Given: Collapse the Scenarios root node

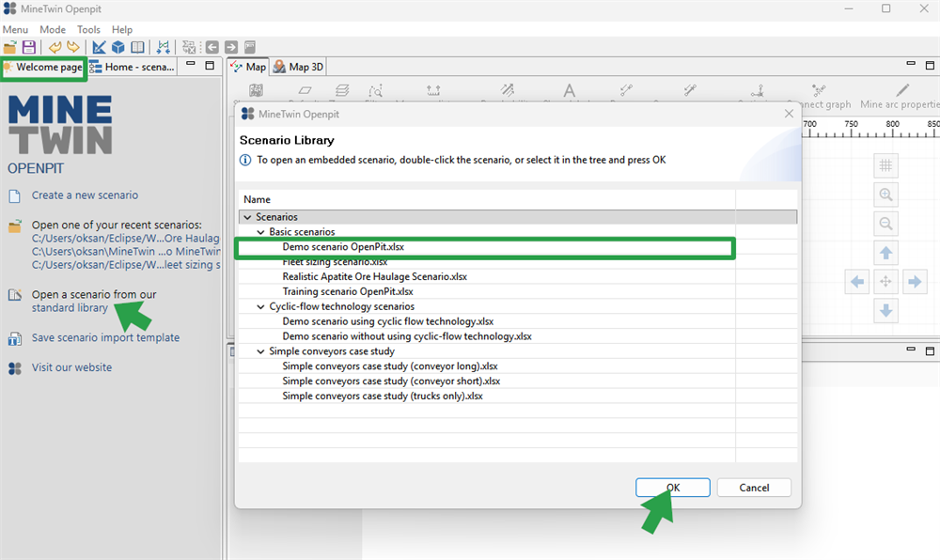Looking at the screenshot, I should (x=247, y=217).
